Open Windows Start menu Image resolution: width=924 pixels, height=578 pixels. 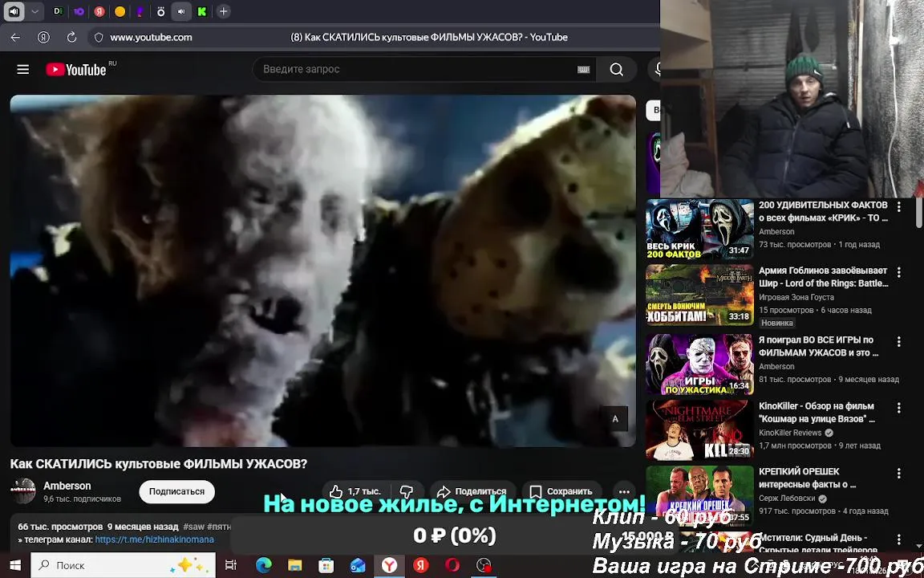(x=14, y=566)
